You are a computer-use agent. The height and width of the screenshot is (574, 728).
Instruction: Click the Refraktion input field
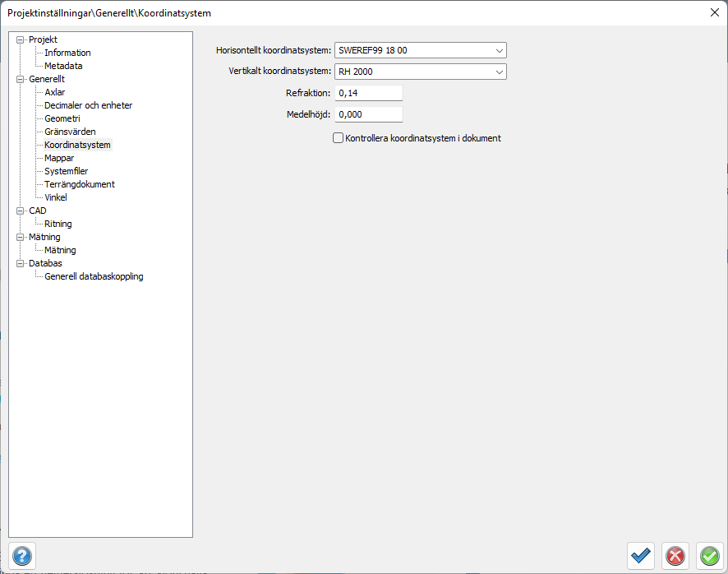[x=368, y=93]
